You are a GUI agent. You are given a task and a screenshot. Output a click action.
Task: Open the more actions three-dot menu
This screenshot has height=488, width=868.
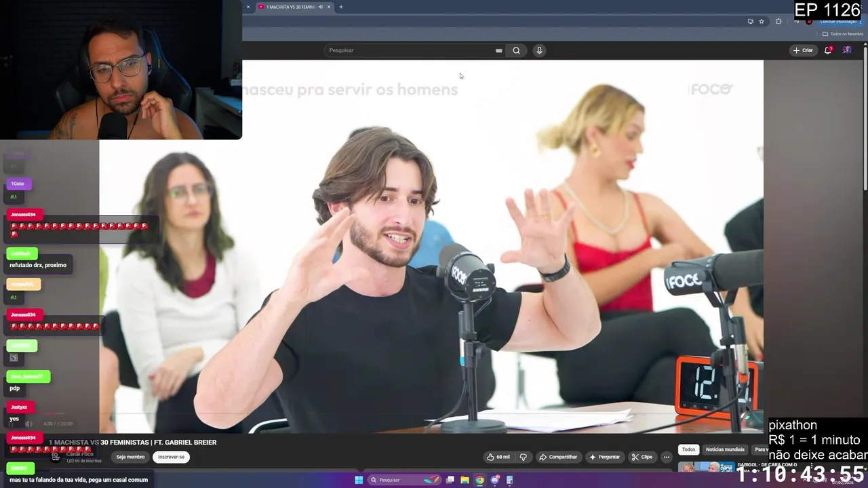coord(667,457)
